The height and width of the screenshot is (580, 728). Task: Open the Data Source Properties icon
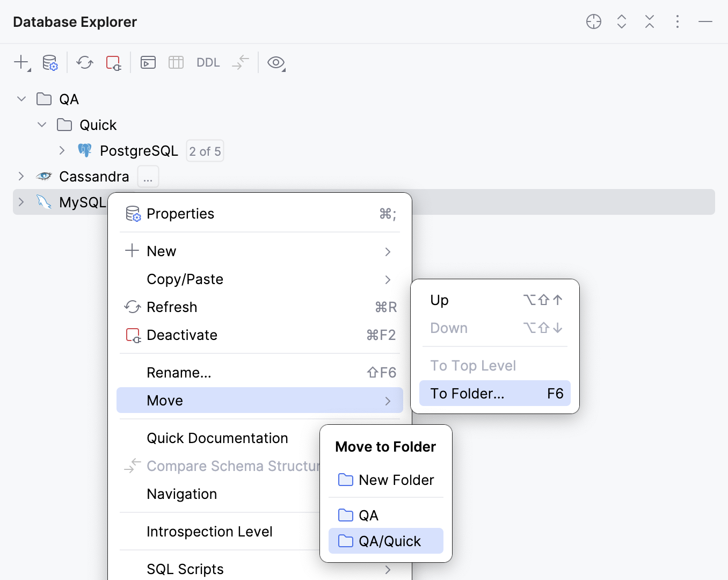click(x=50, y=62)
